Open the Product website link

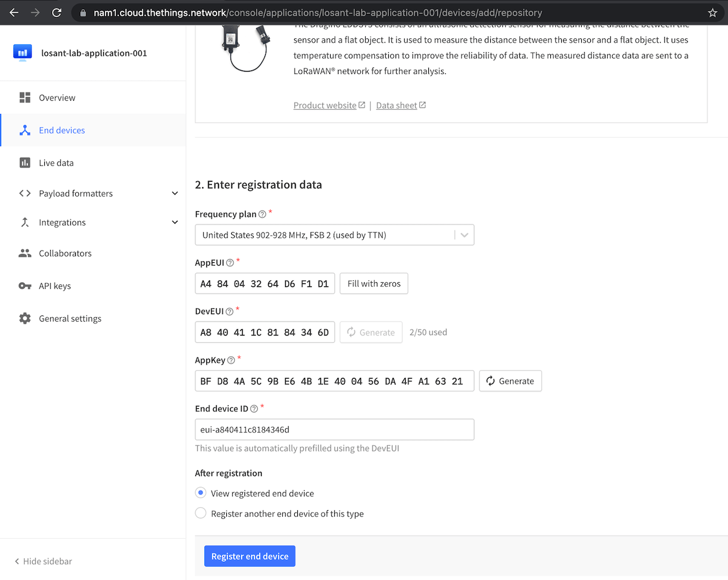(x=329, y=106)
